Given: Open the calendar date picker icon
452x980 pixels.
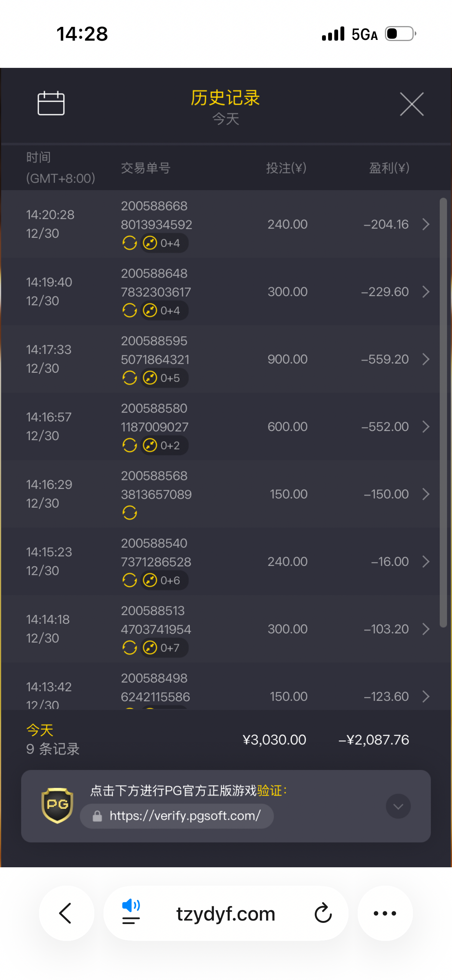Looking at the screenshot, I should click(x=51, y=103).
